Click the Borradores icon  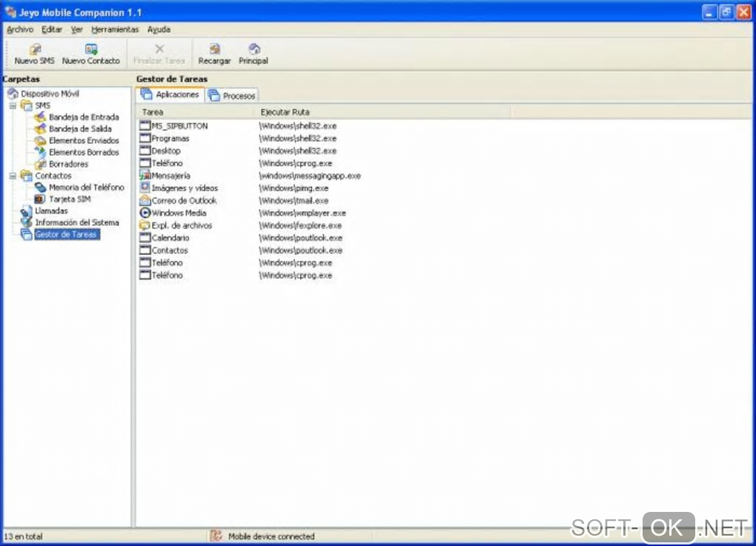(41, 164)
